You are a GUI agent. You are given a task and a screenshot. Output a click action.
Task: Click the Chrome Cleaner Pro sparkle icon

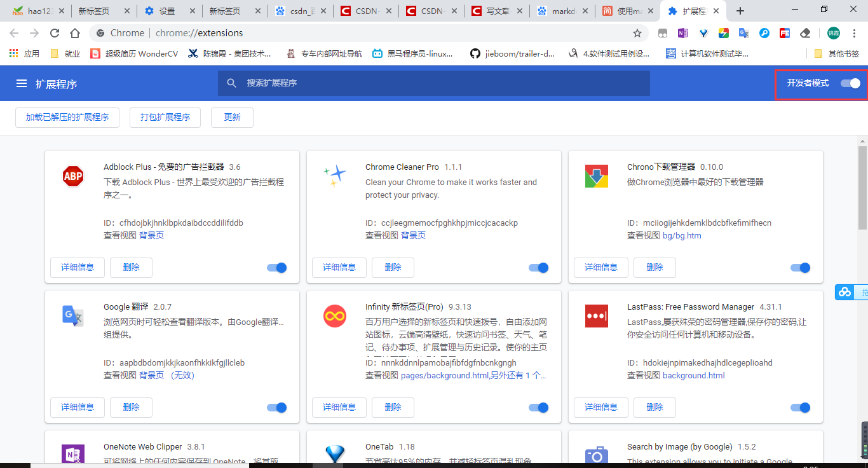click(x=335, y=176)
